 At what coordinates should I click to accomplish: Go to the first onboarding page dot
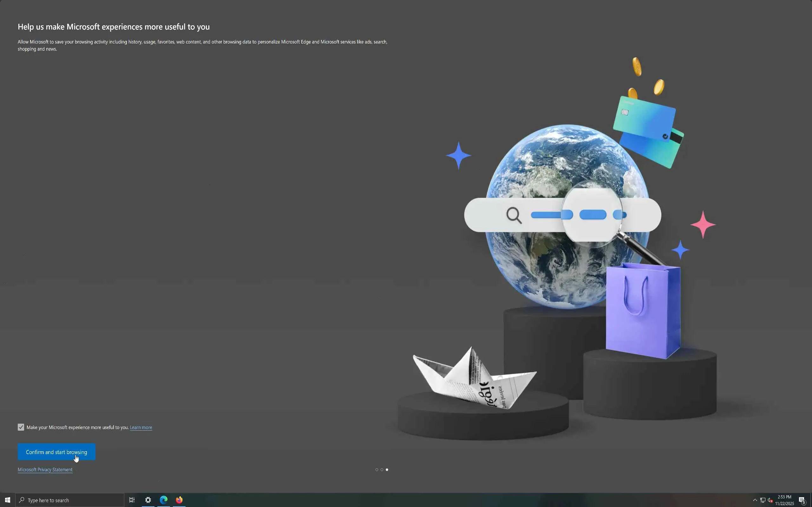point(377,470)
